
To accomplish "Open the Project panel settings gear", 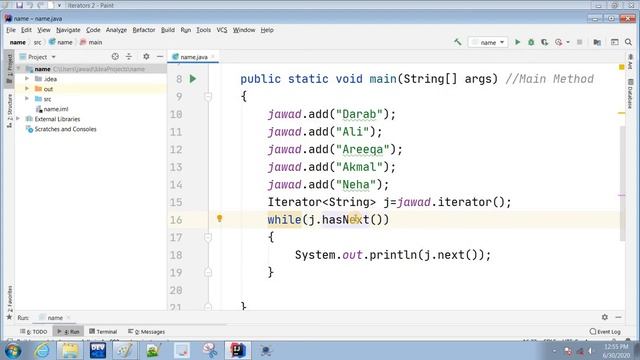I will (x=146, y=57).
